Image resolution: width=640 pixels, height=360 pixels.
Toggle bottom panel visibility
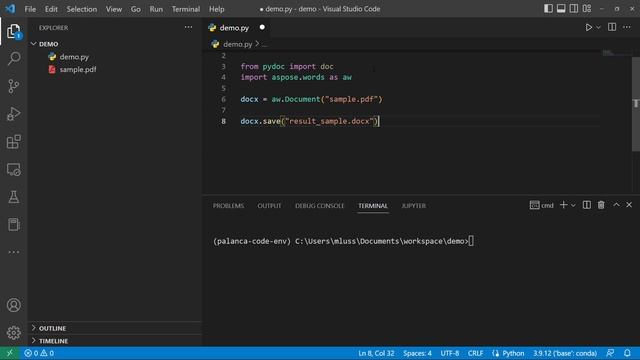(561, 9)
